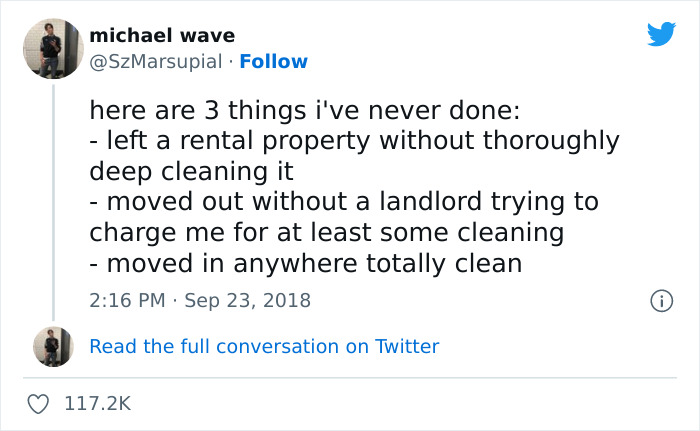The height and width of the screenshot is (431, 700).
Task: Open the circled info icon
Action: (660, 300)
